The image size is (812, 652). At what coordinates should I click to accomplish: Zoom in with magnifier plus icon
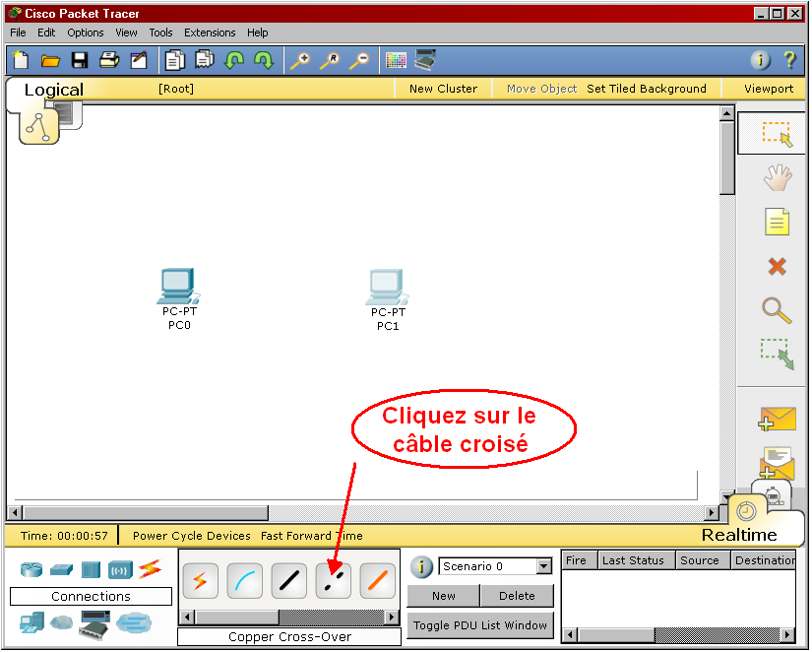click(x=300, y=61)
